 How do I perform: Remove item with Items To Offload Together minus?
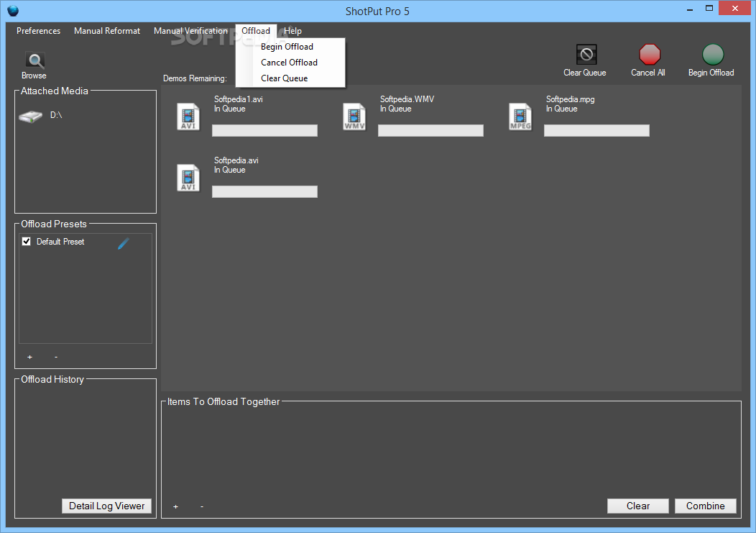(201, 506)
